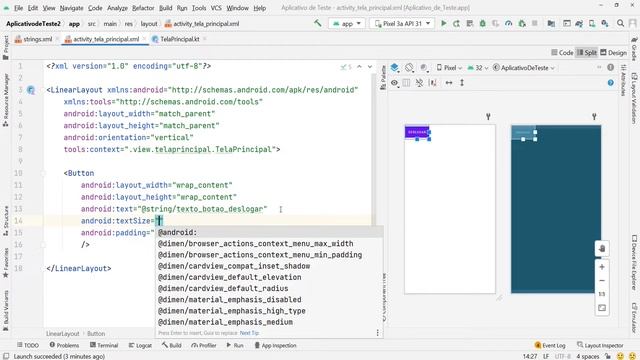
Task: Open the Navigate menu
Action: point(71,8)
